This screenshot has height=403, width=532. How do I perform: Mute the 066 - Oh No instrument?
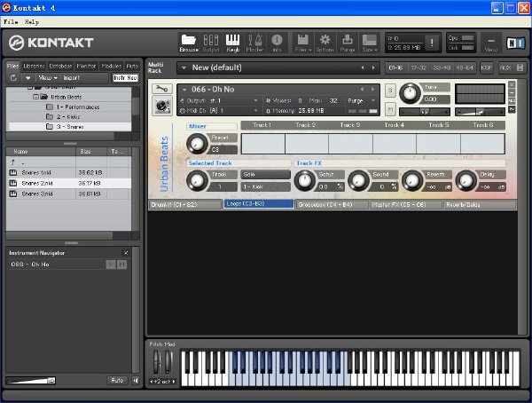pos(390,109)
